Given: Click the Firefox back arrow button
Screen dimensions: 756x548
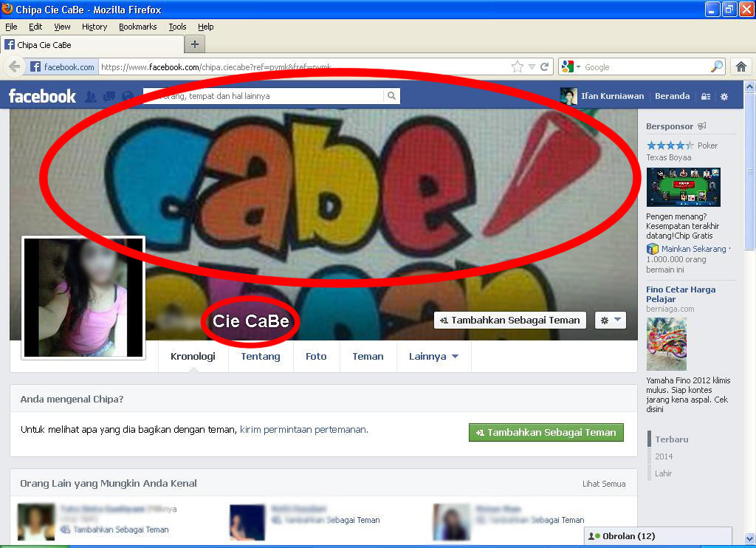Looking at the screenshot, I should pos(15,66).
